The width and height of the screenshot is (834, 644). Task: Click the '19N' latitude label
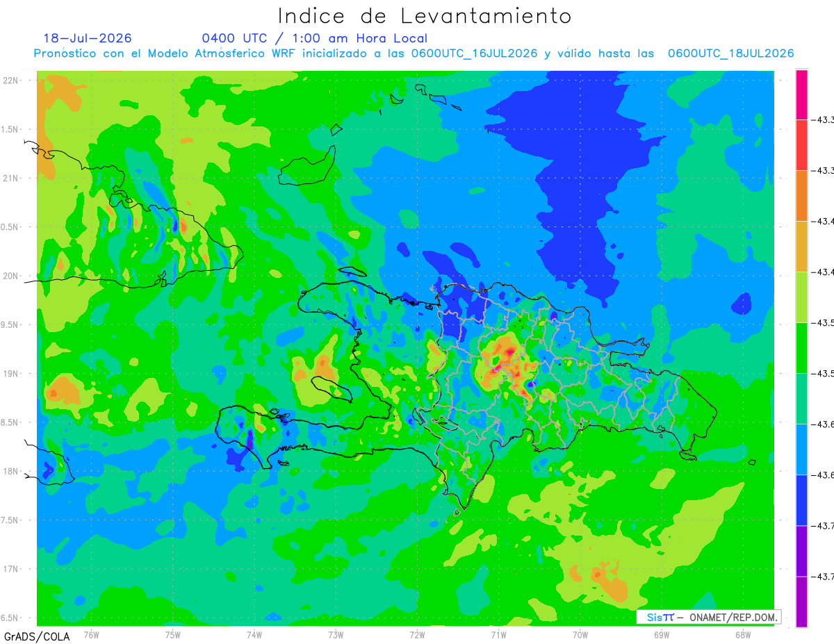tap(11, 374)
